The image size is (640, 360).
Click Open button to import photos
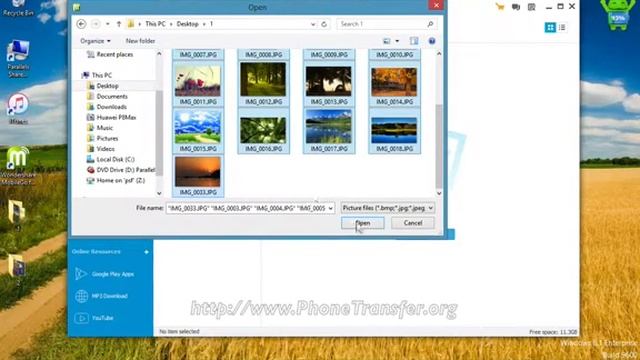point(362,223)
